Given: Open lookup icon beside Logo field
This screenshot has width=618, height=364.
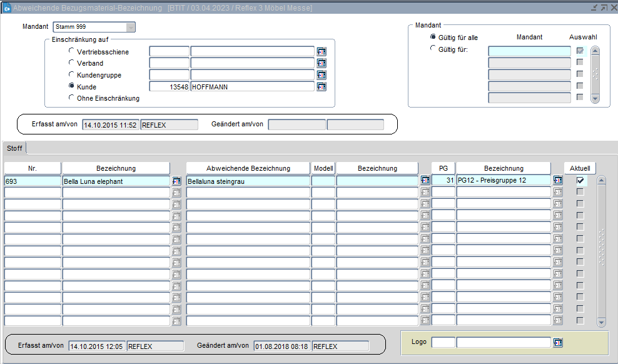Looking at the screenshot, I should pos(558,343).
